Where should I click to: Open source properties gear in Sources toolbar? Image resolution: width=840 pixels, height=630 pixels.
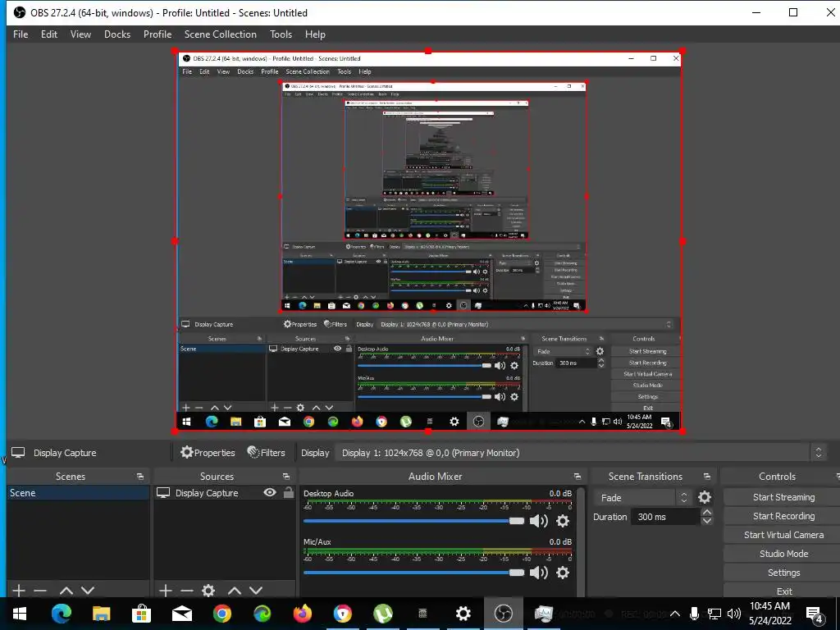click(x=208, y=591)
